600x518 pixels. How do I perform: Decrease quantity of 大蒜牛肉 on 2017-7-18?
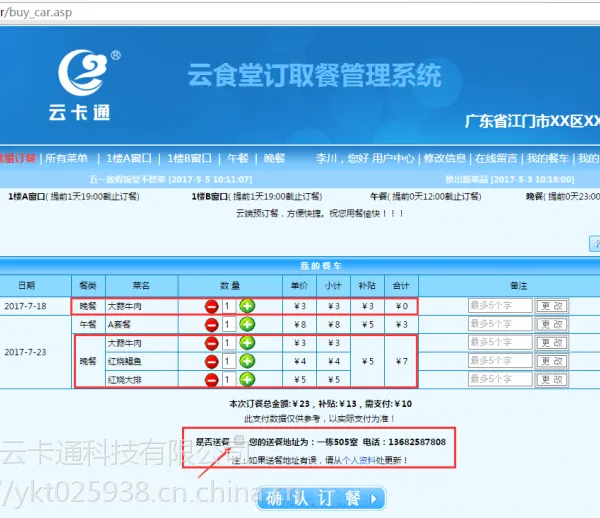point(211,306)
